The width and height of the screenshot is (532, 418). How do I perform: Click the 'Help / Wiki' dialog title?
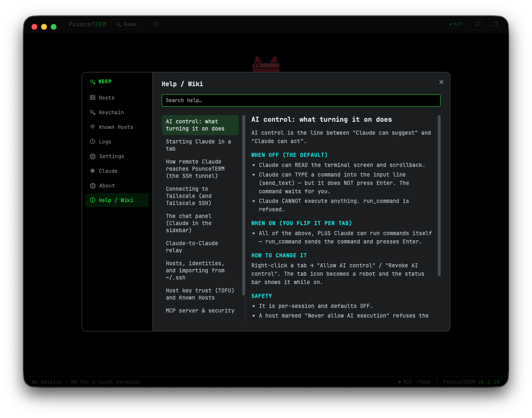pyautogui.click(x=182, y=84)
